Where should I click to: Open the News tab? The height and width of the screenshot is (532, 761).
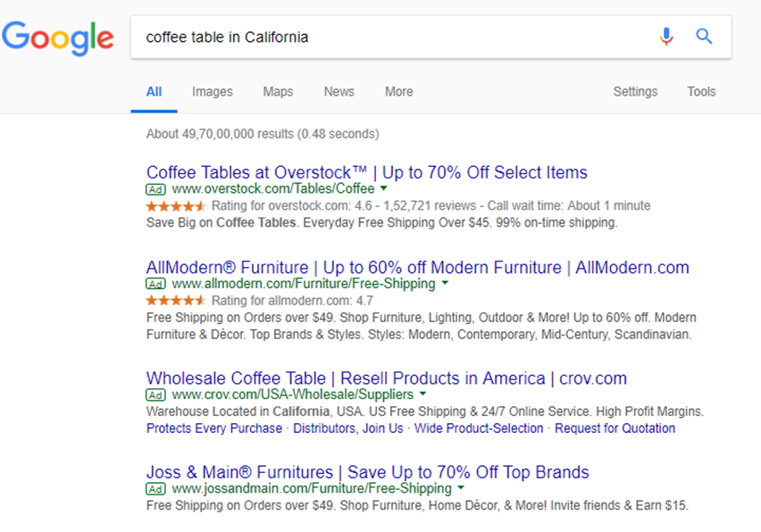click(x=339, y=92)
